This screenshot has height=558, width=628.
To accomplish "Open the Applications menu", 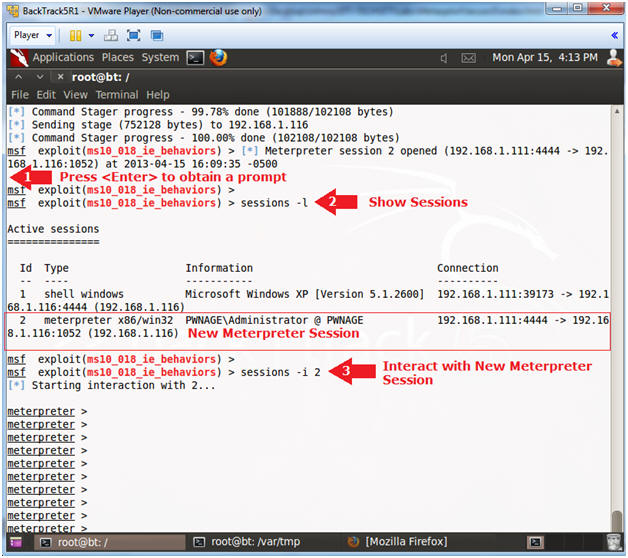I will (x=63, y=57).
